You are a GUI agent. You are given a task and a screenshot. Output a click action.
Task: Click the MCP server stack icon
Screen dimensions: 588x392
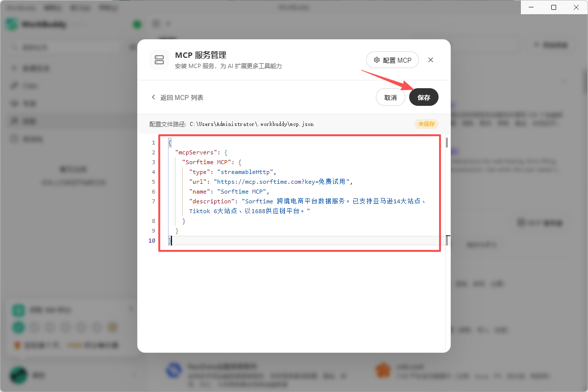pyautogui.click(x=159, y=60)
